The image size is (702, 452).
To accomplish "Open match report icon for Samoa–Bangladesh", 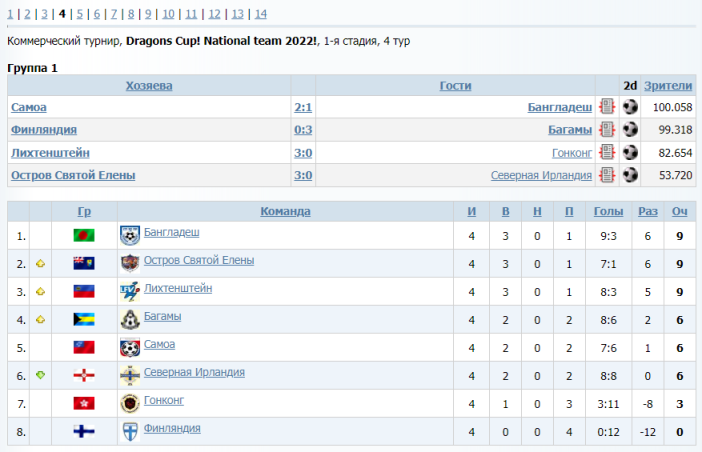I will click(606, 107).
